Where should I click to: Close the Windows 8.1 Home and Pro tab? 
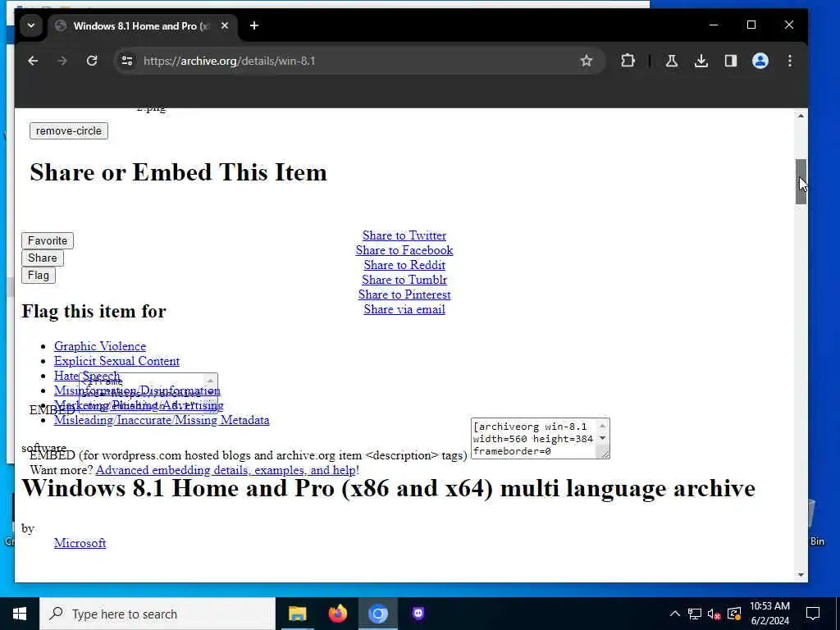[225, 25]
